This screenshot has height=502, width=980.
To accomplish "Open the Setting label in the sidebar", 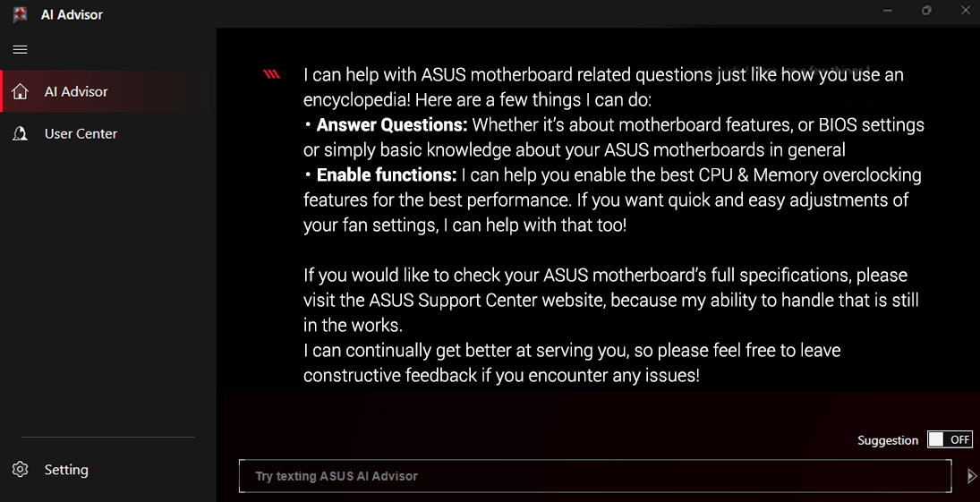I will [66, 470].
